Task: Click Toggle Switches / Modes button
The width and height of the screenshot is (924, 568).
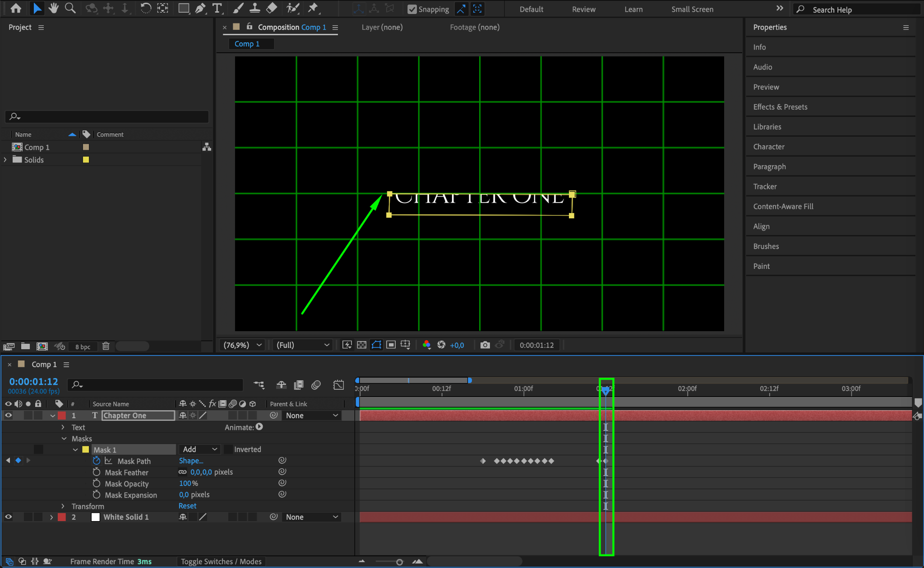Action: coord(221,562)
